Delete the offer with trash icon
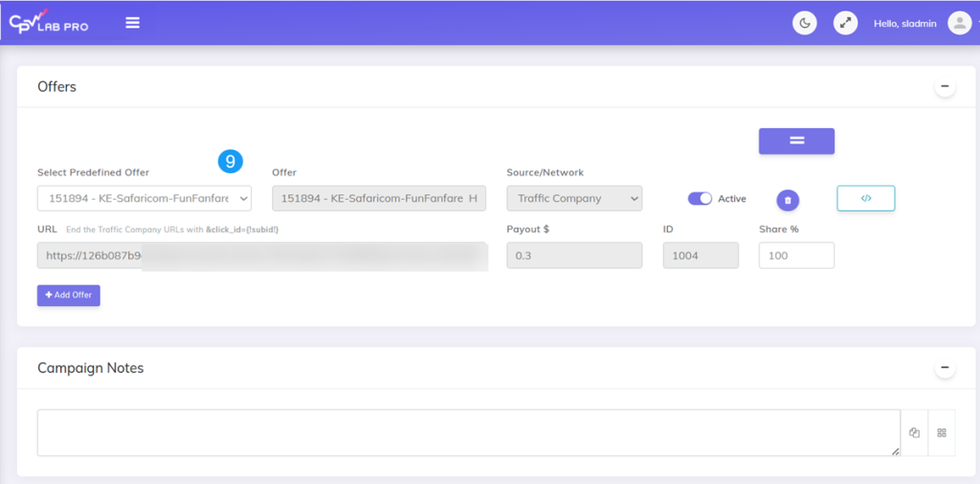980x484 pixels. 788,200
